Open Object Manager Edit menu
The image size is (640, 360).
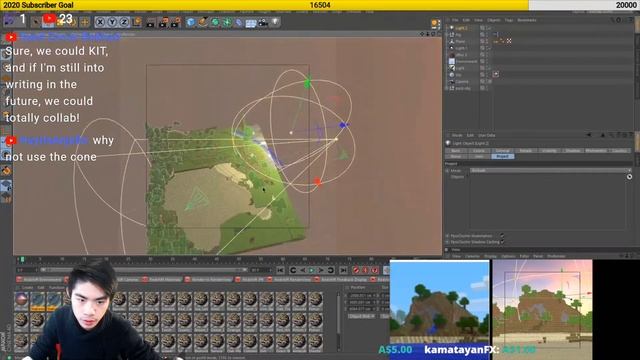(x=466, y=20)
